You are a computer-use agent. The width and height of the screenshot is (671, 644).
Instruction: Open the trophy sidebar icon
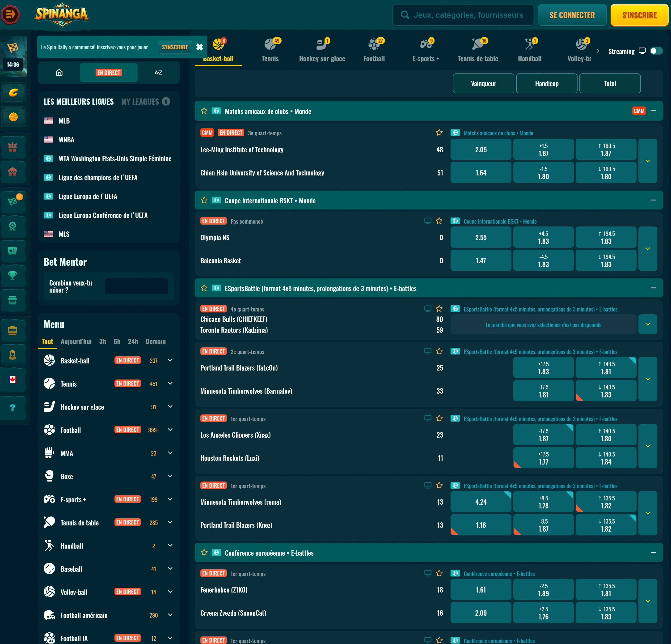[x=13, y=275]
